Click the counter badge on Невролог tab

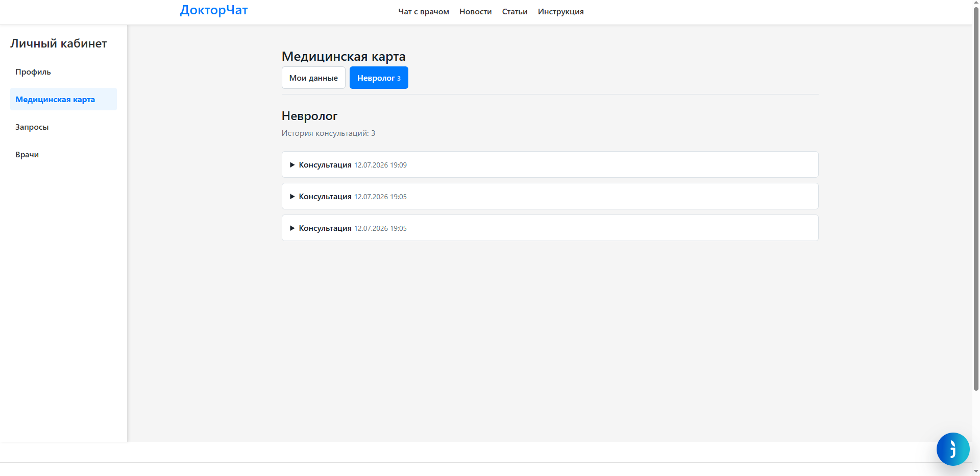(x=399, y=79)
